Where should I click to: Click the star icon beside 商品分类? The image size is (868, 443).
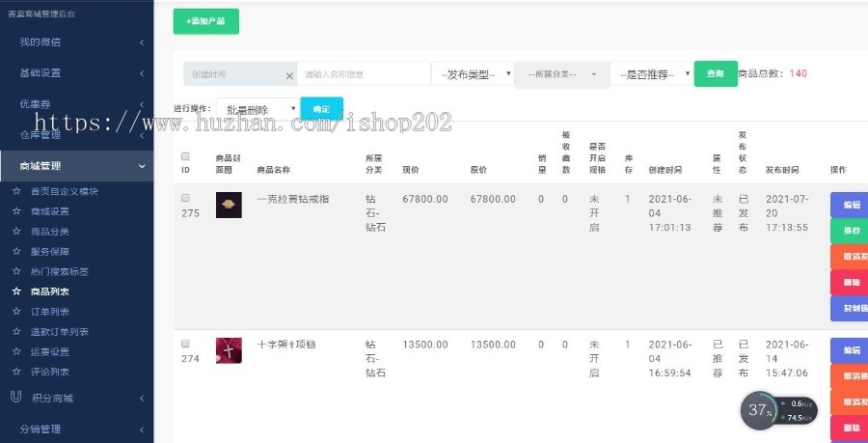tap(15, 232)
